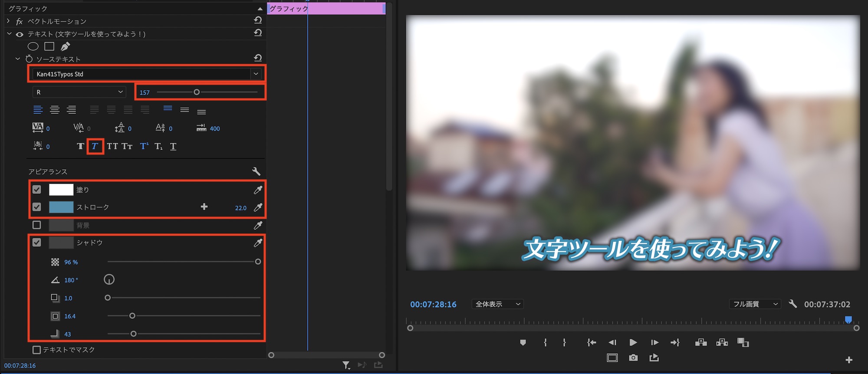The image size is (868, 374).
Task: Align text to the right
Action: [x=71, y=110]
